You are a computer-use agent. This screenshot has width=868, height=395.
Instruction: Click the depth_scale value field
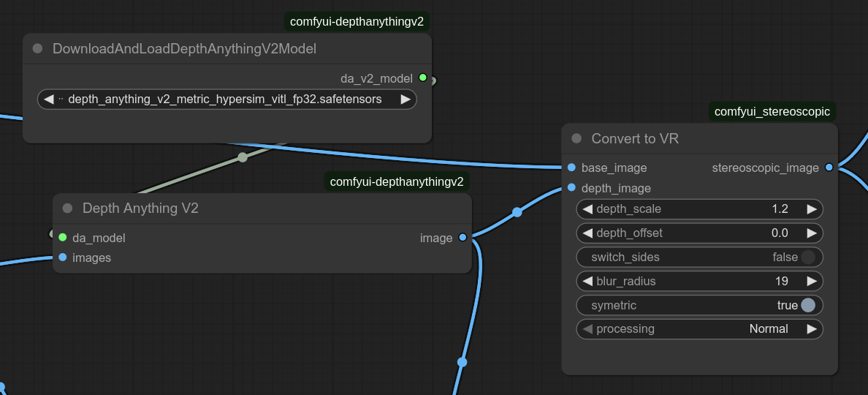(x=699, y=209)
